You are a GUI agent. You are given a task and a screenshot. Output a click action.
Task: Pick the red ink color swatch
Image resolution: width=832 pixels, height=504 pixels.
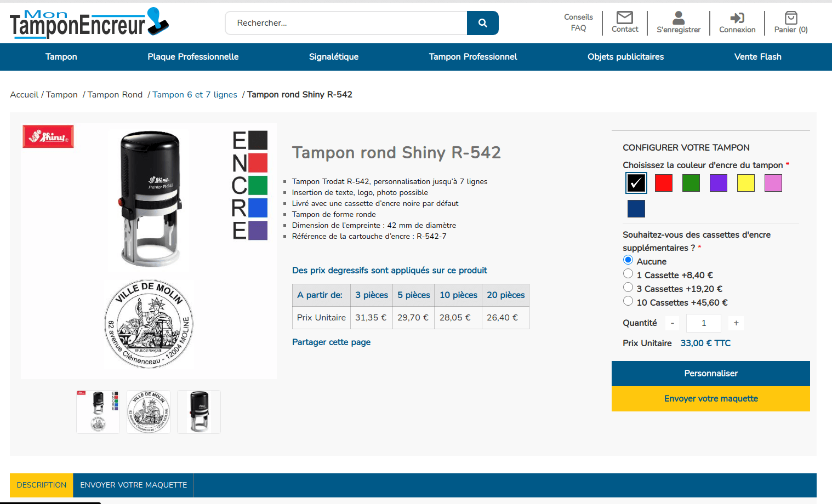(x=664, y=183)
